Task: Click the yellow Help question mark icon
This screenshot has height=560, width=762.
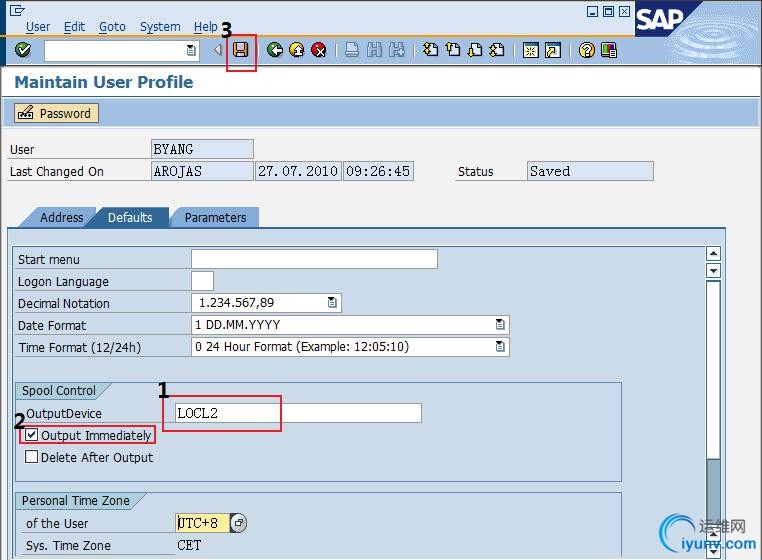Action: coord(587,50)
